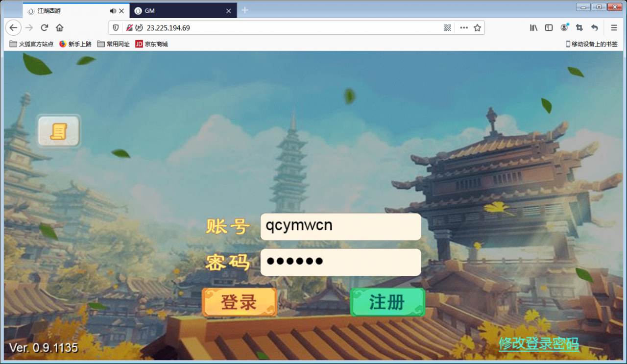Open the Firefox library icon

coord(533,28)
